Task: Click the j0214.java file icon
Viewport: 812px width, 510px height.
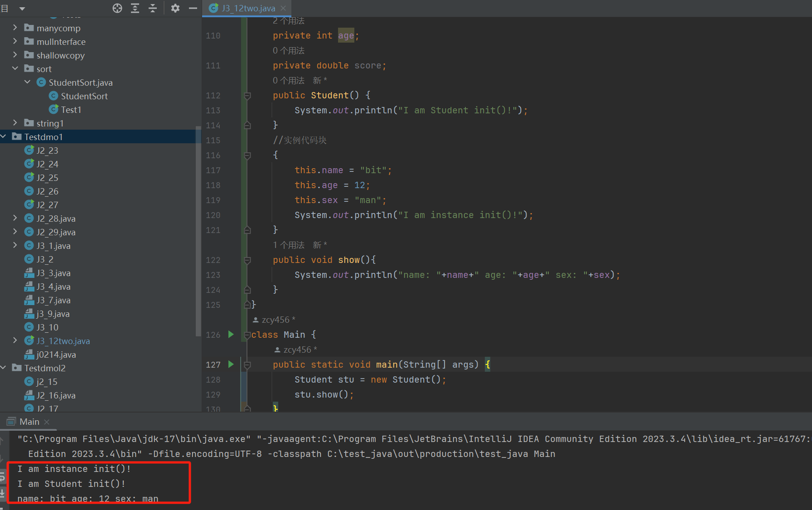Action: [x=29, y=354]
